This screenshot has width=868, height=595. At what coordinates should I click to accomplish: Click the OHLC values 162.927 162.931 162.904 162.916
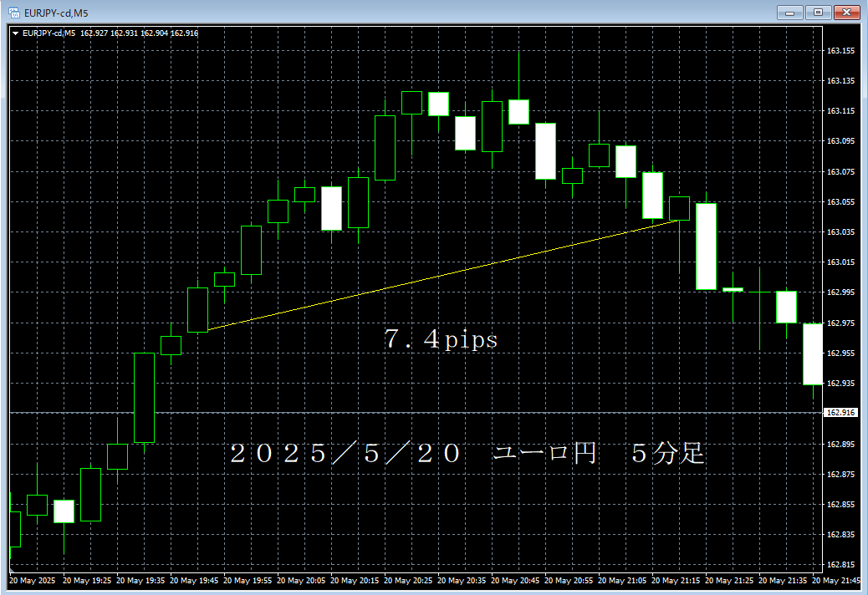[x=139, y=33]
